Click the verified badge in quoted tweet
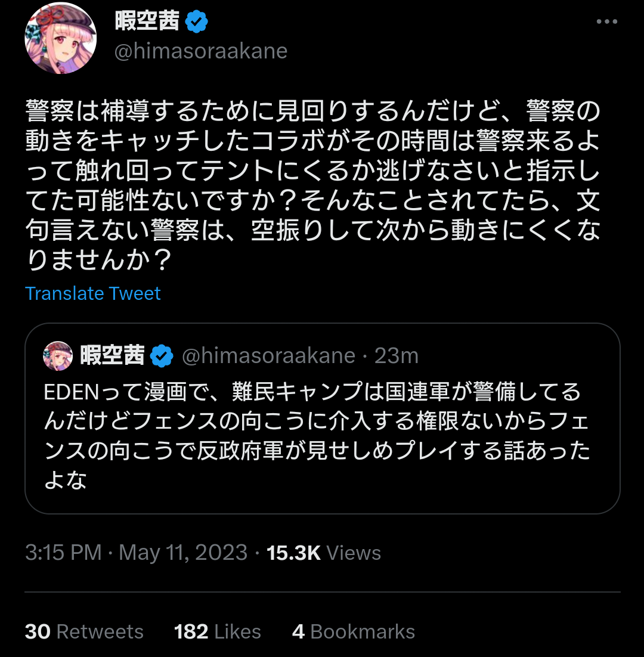 (162, 357)
